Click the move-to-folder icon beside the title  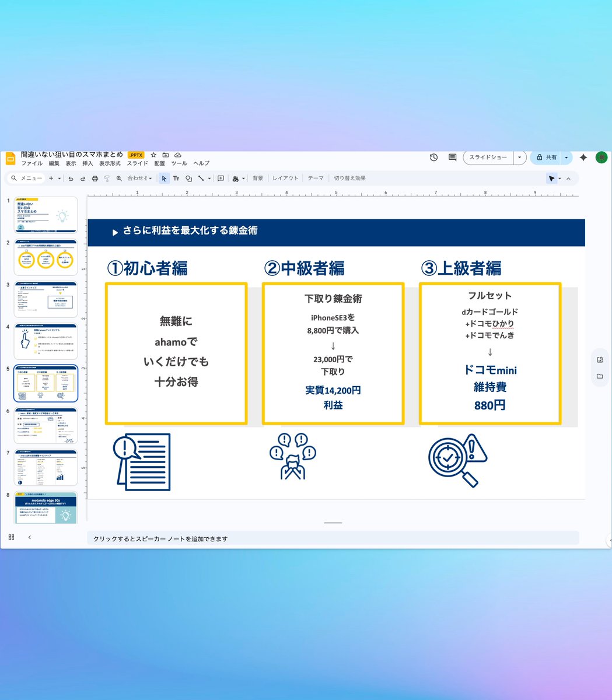point(166,155)
